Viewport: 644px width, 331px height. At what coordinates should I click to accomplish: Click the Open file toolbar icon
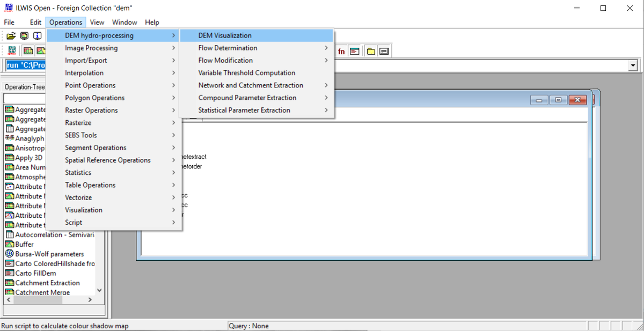[x=11, y=35]
